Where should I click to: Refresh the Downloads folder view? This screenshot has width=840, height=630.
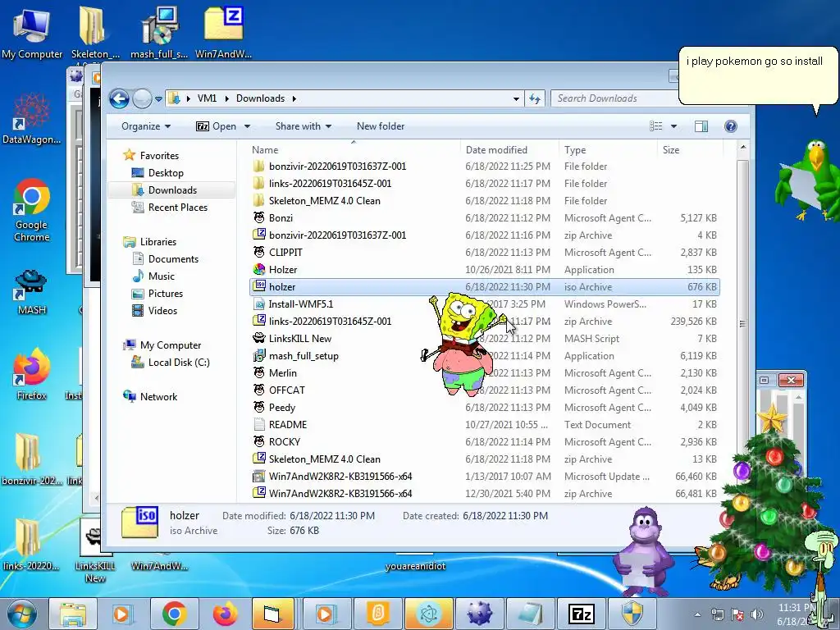pos(535,98)
